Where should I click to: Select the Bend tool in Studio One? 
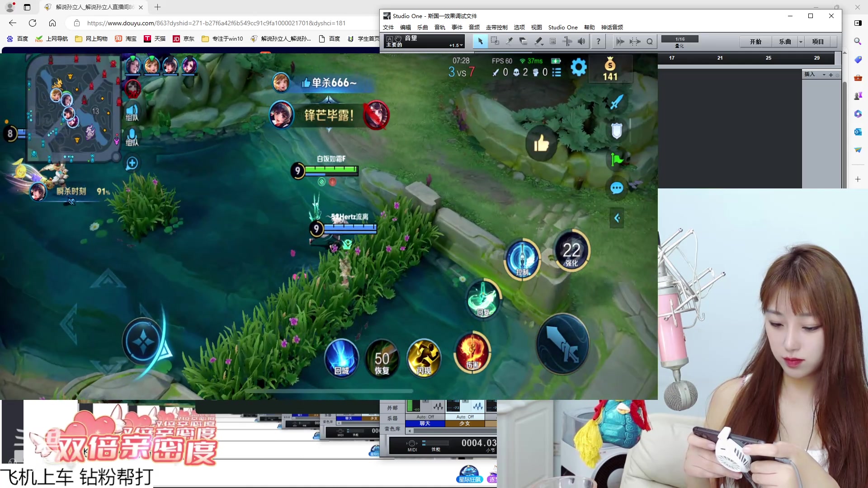pyautogui.click(x=567, y=42)
